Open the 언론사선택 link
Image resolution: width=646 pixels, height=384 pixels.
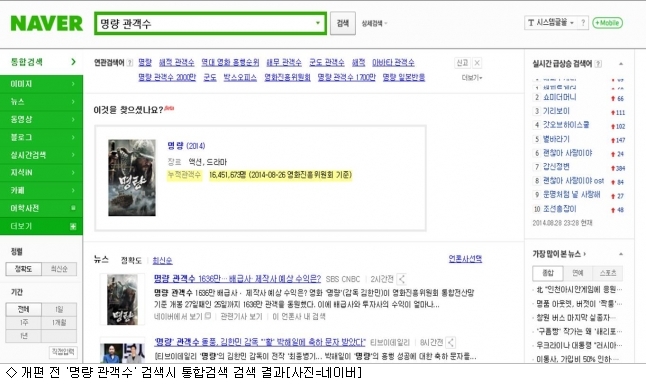click(465, 259)
